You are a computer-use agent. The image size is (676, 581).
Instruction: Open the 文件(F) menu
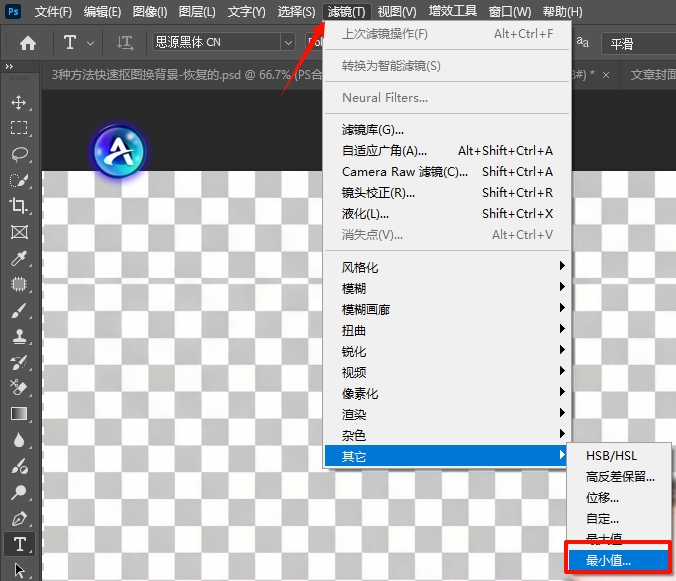click(53, 12)
